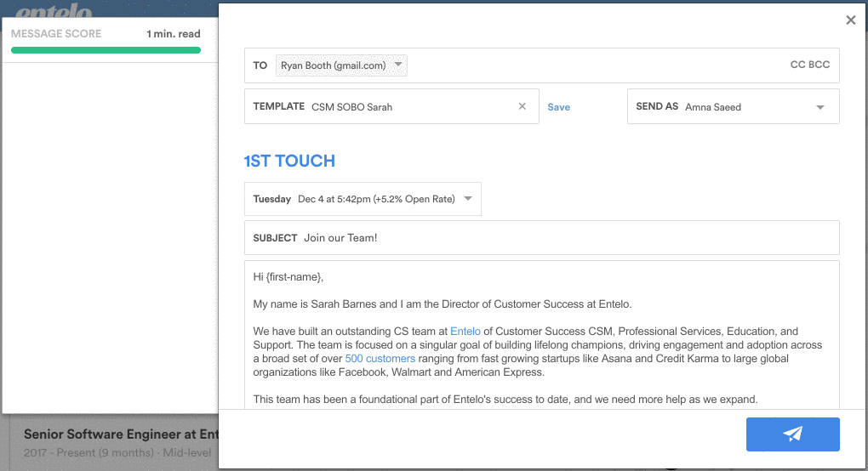The width and height of the screenshot is (868, 471).
Task: Clear the CSM SOBO Sarah template
Action: (x=522, y=106)
